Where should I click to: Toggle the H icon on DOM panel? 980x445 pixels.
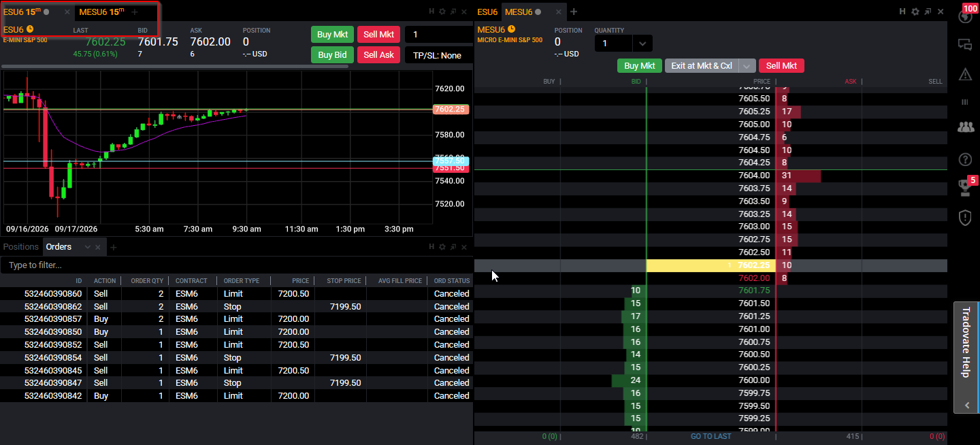pos(902,12)
